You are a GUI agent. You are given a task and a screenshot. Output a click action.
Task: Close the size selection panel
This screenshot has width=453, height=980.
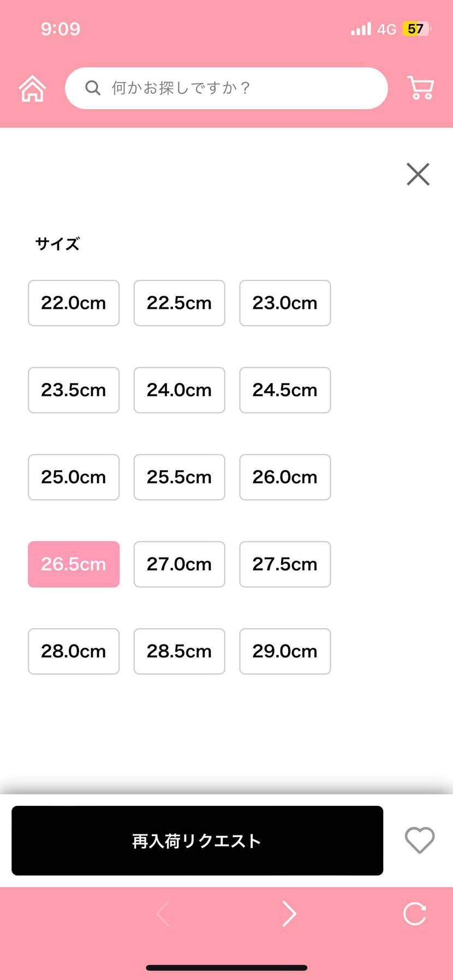pos(418,174)
